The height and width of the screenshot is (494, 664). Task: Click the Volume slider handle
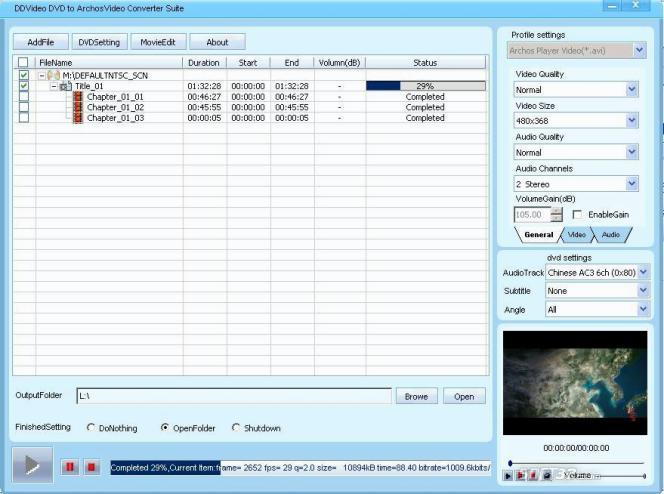coord(644,476)
